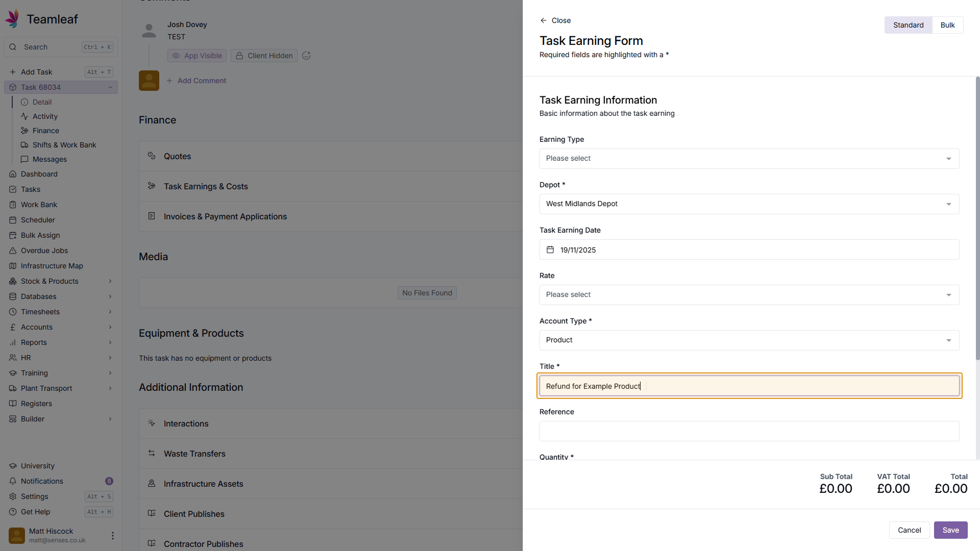Click the calendar icon in Task Earning Date
The width and height of the screenshot is (980, 551).
tap(550, 250)
